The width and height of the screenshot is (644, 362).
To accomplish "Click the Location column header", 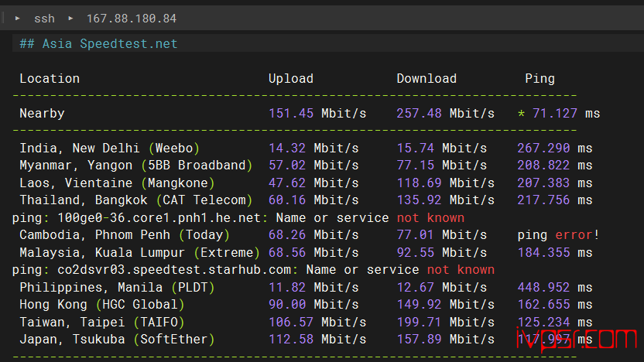I will (50, 78).
